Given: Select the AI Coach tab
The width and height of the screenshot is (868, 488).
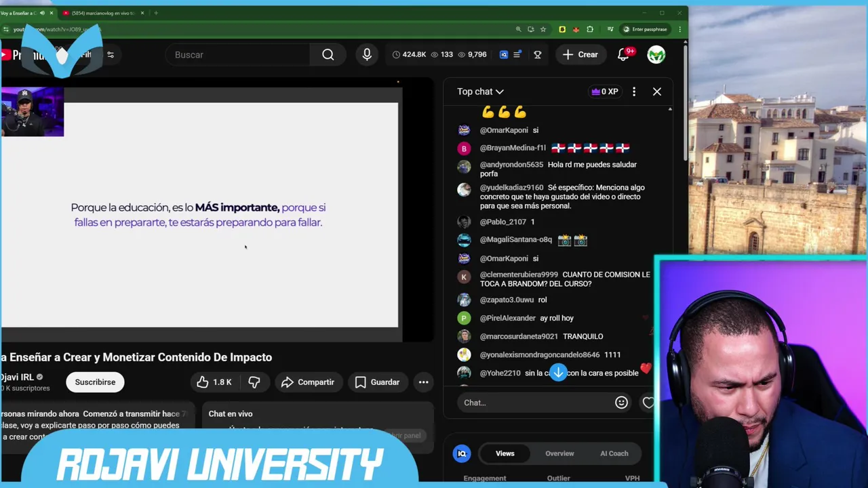Looking at the screenshot, I should [614, 453].
